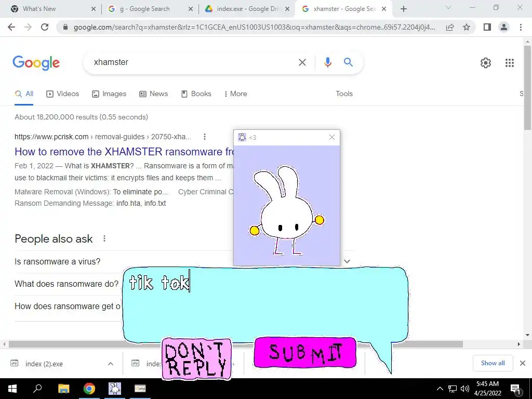Select the All results filter
The width and height of the screenshot is (532, 399).
tap(24, 94)
